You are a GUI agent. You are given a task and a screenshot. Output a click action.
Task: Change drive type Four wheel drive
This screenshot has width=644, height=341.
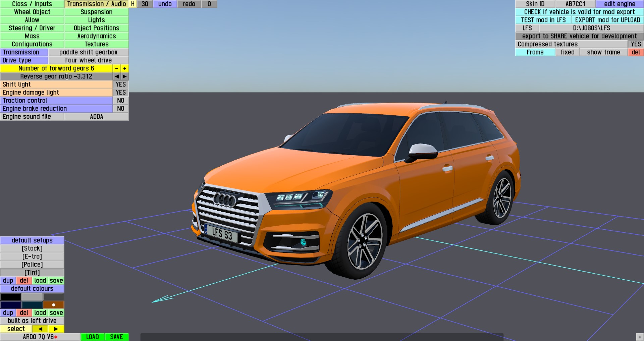coord(89,60)
